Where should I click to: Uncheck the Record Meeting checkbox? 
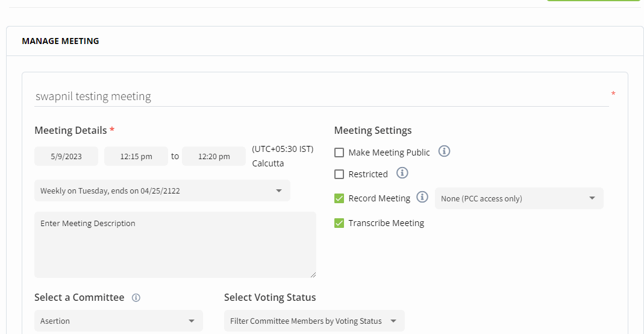point(339,198)
